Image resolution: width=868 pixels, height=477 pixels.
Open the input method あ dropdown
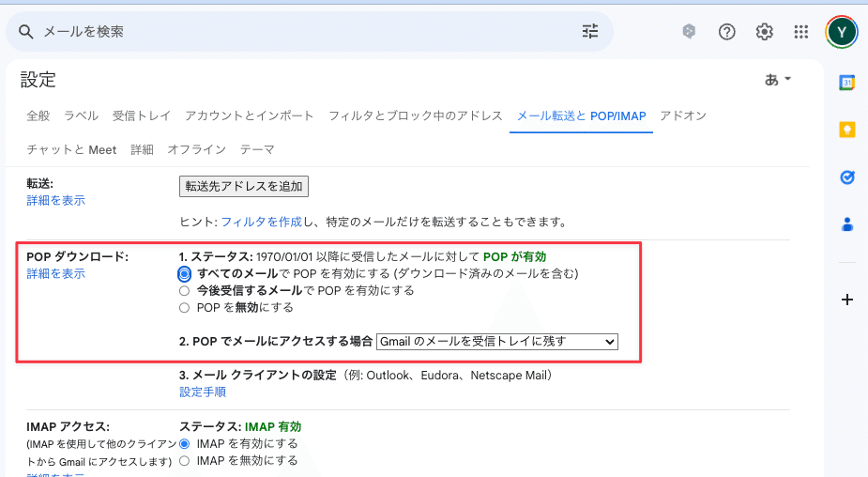[778, 80]
